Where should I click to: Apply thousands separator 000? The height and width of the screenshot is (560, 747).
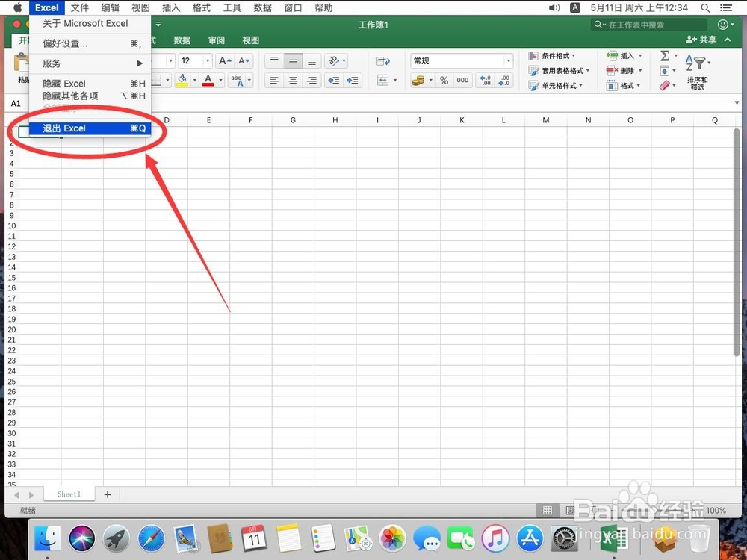point(462,81)
